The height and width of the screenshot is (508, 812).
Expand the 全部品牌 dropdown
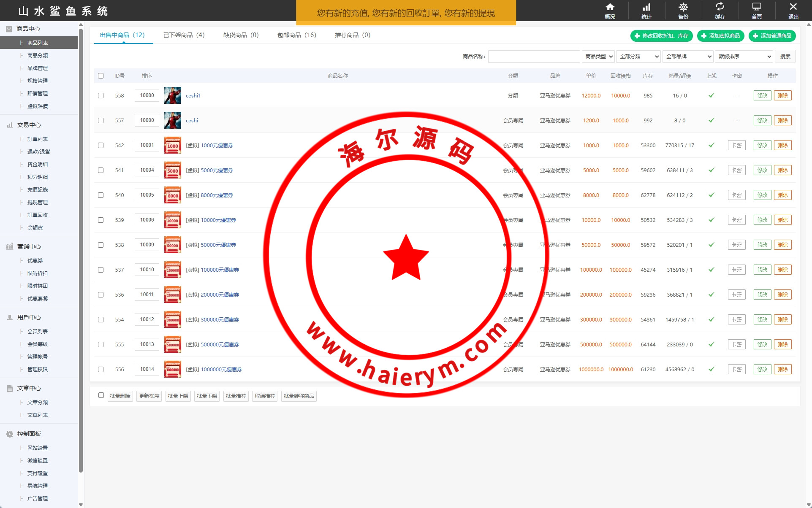(688, 57)
